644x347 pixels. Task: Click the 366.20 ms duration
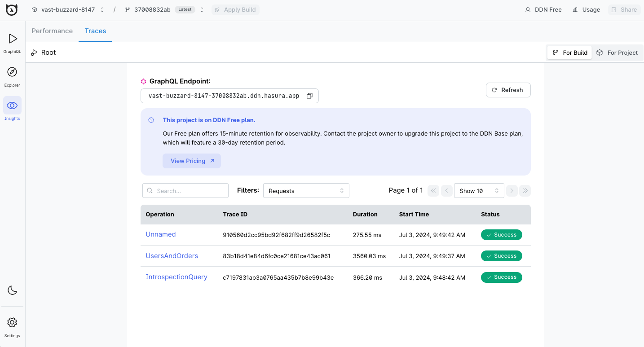(367, 277)
